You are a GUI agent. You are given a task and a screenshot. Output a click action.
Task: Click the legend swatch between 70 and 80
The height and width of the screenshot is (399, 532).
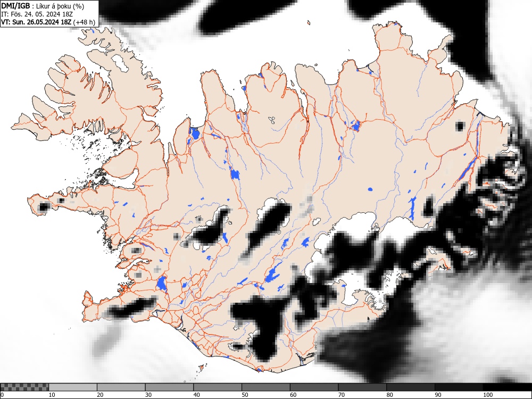click(362, 387)
